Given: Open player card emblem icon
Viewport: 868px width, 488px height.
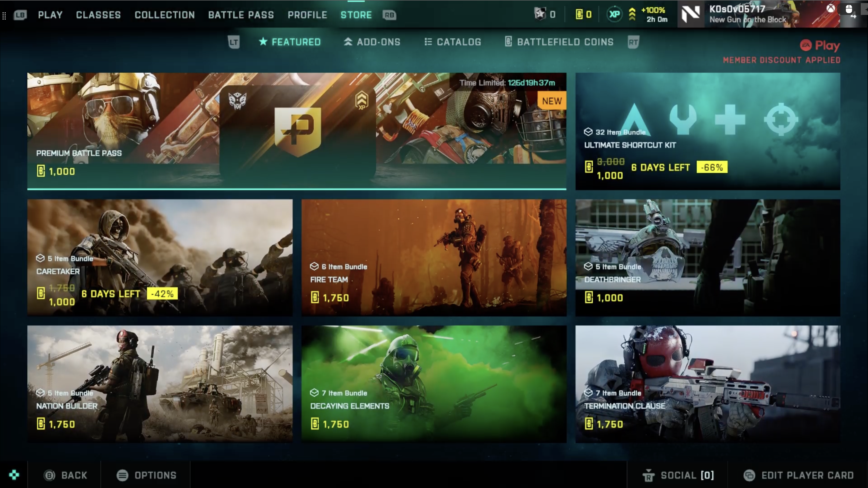Looking at the screenshot, I should click(691, 14).
